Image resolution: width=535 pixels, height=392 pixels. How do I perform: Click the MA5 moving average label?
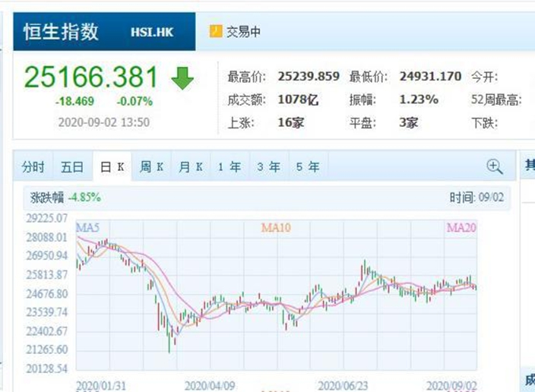(87, 227)
